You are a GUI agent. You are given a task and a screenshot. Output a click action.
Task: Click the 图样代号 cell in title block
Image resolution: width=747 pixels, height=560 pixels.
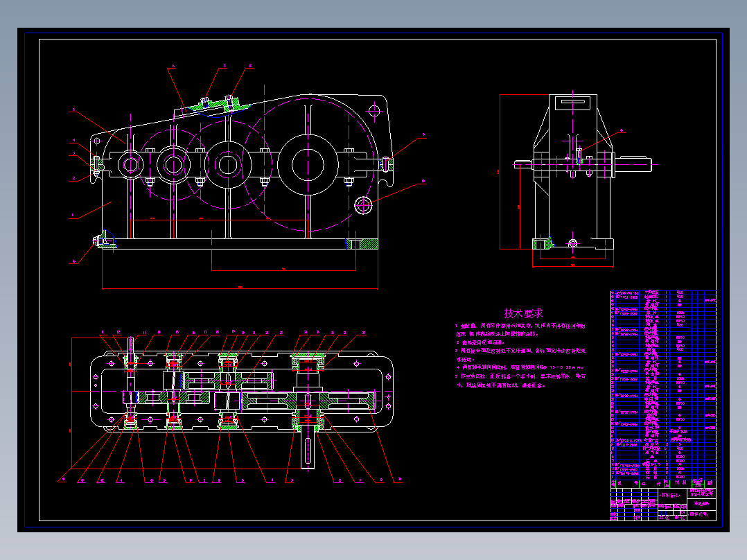(x=701, y=514)
